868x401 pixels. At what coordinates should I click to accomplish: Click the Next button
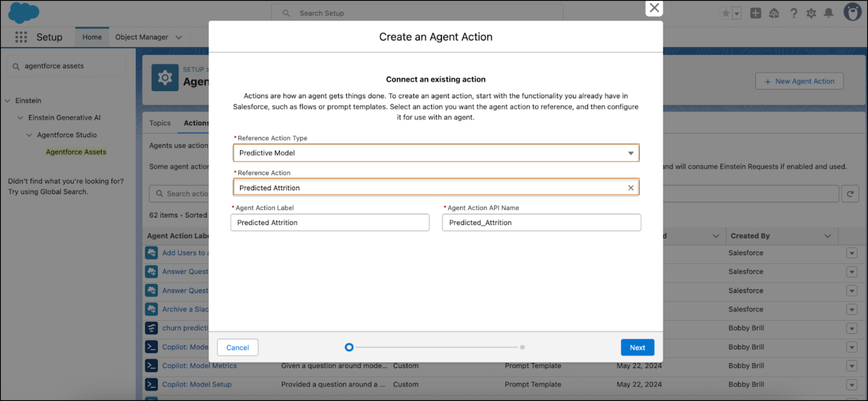coord(637,348)
